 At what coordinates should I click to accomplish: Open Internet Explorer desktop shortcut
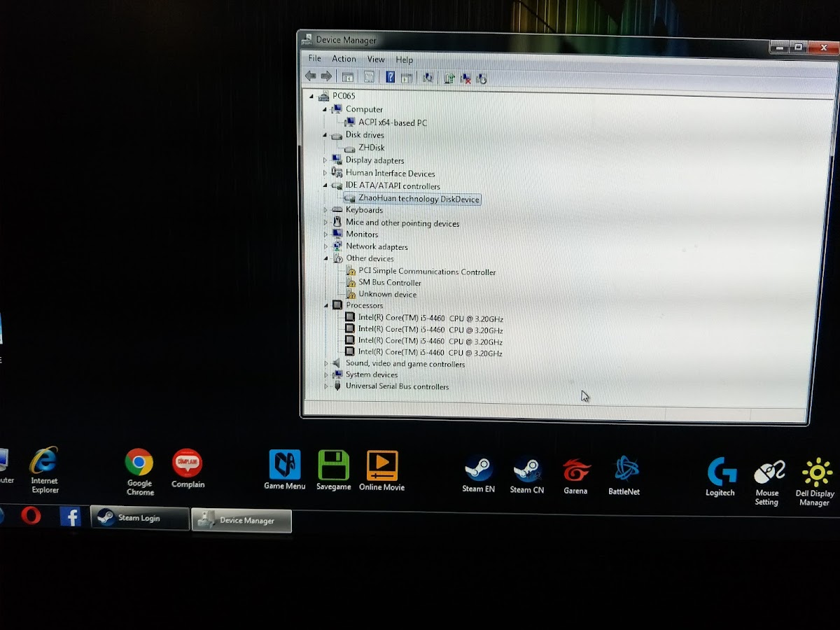(x=44, y=470)
